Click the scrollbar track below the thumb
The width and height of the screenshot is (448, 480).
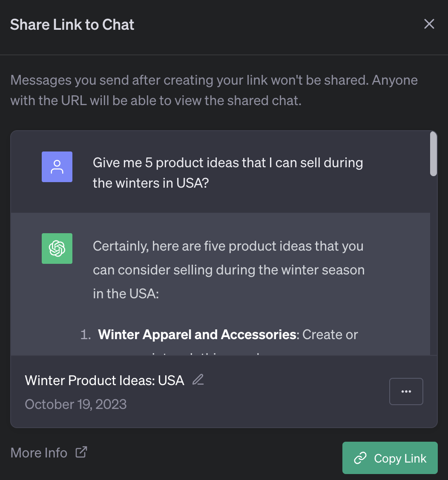433,264
